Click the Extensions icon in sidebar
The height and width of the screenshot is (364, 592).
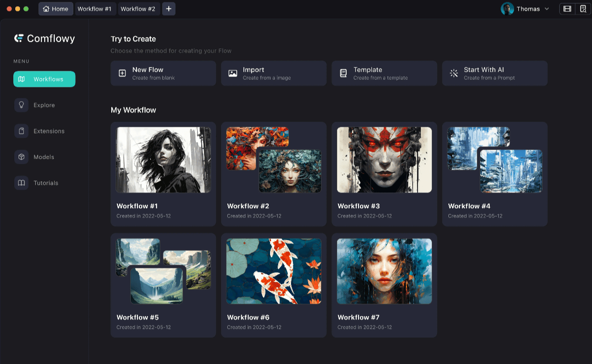click(x=21, y=131)
